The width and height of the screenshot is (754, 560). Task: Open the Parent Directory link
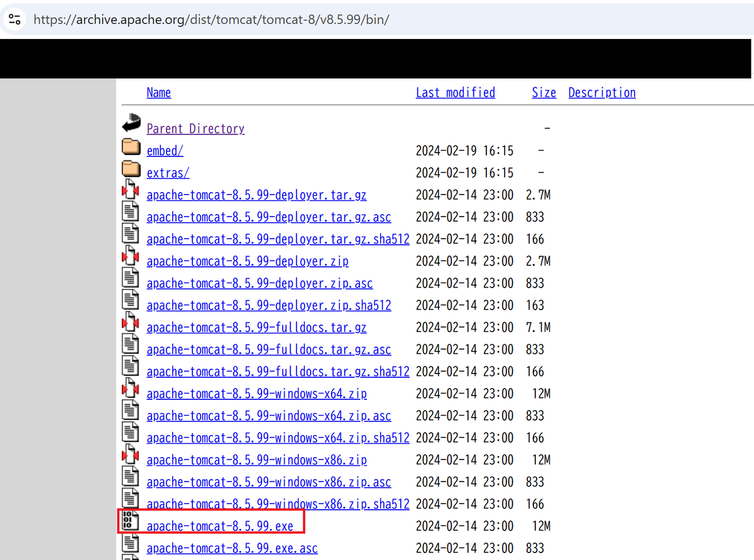pos(195,129)
